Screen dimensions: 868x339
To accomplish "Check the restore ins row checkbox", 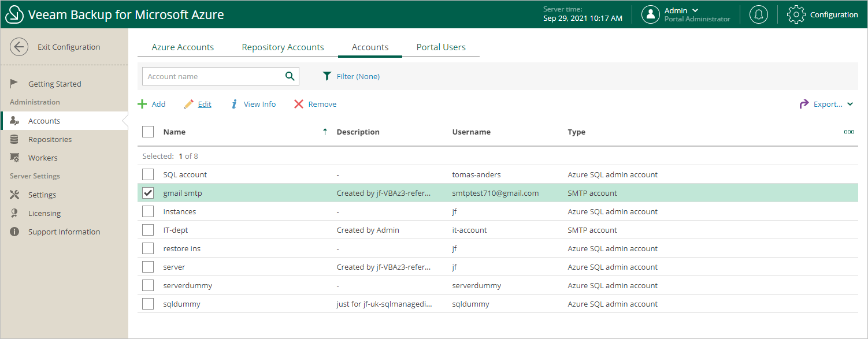I will click(x=148, y=248).
